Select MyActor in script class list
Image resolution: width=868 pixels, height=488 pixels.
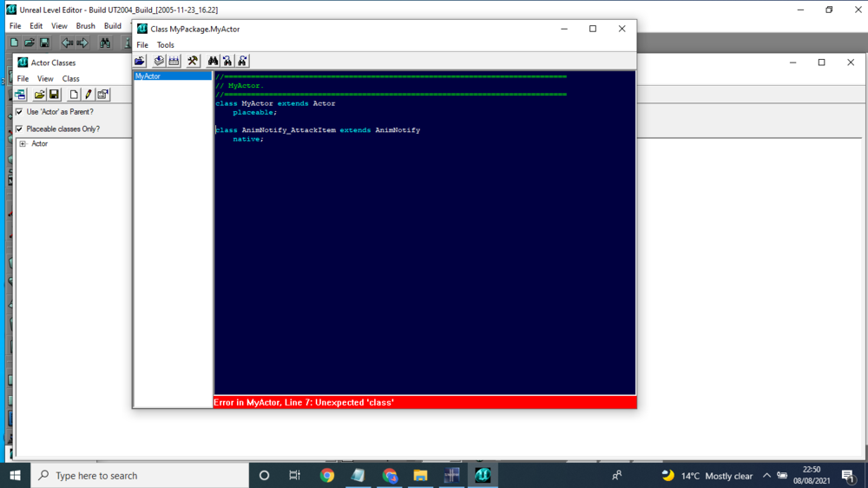coord(173,76)
